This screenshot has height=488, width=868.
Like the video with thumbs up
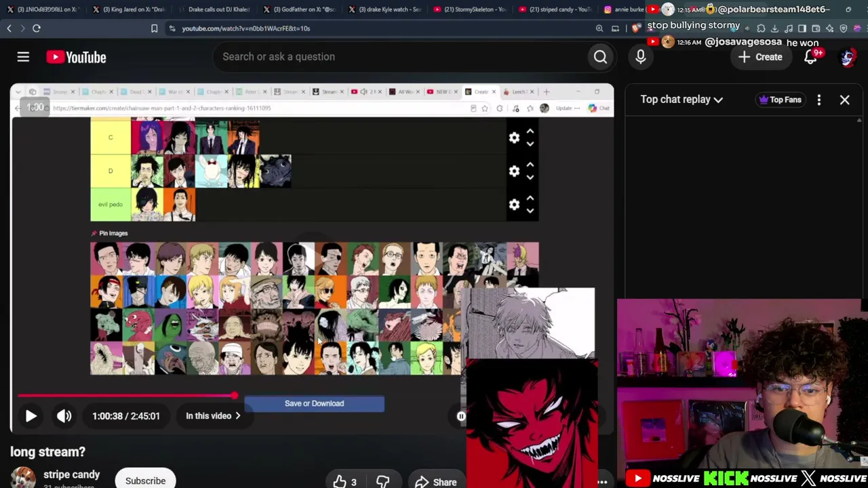(x=344, y=482)
